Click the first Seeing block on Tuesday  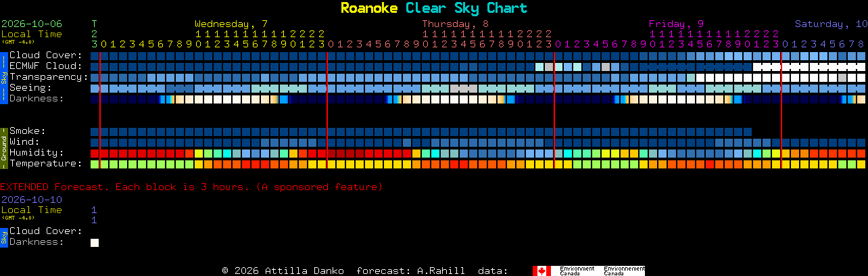[x=95, y=88]
